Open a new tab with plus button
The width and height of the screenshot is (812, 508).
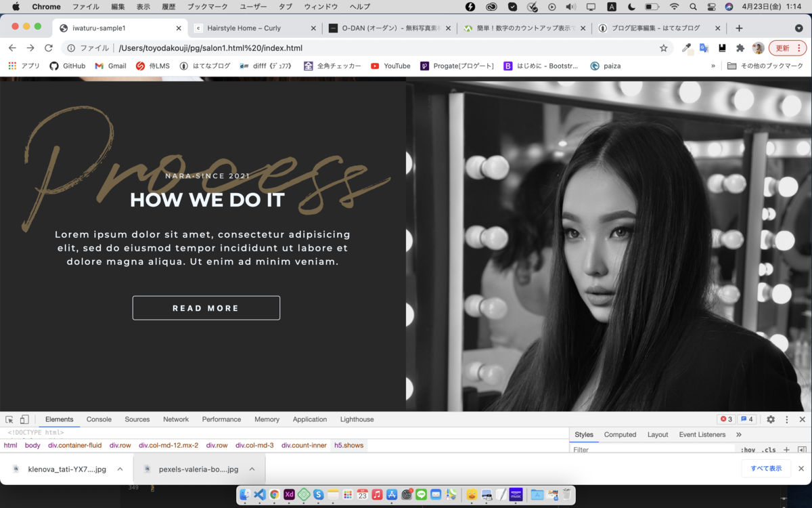point(739,28)
